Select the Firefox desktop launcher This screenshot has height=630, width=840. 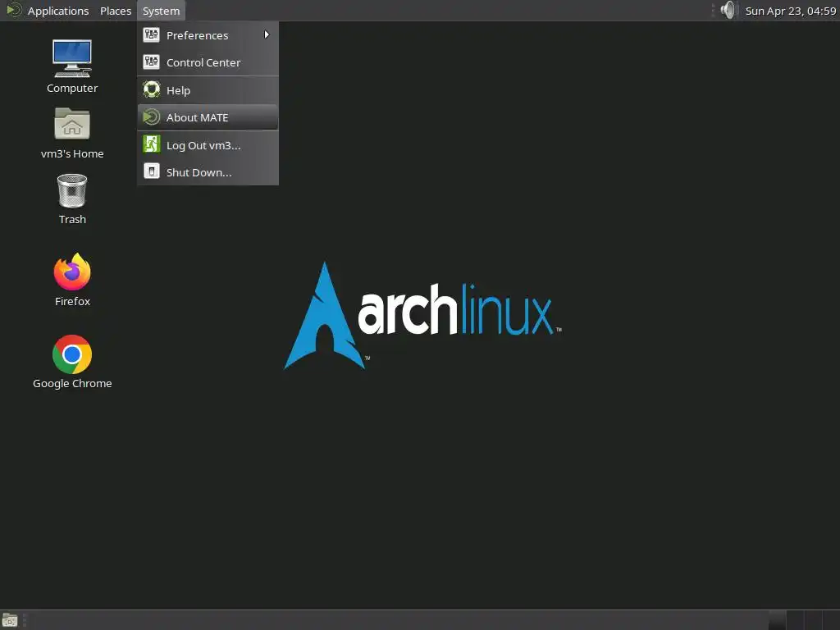point(72,280)
